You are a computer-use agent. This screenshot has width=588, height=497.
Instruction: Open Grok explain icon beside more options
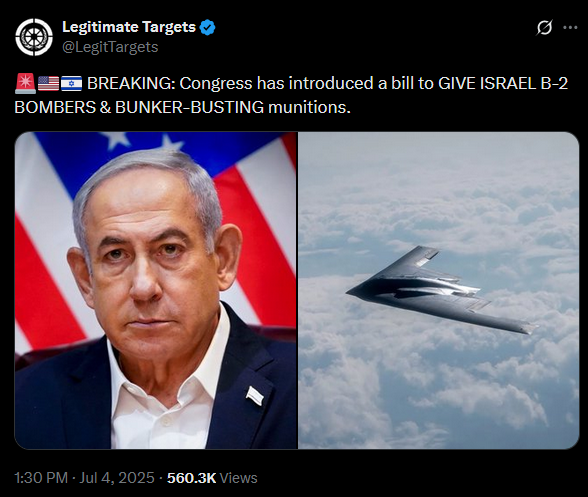click(544, 27)
